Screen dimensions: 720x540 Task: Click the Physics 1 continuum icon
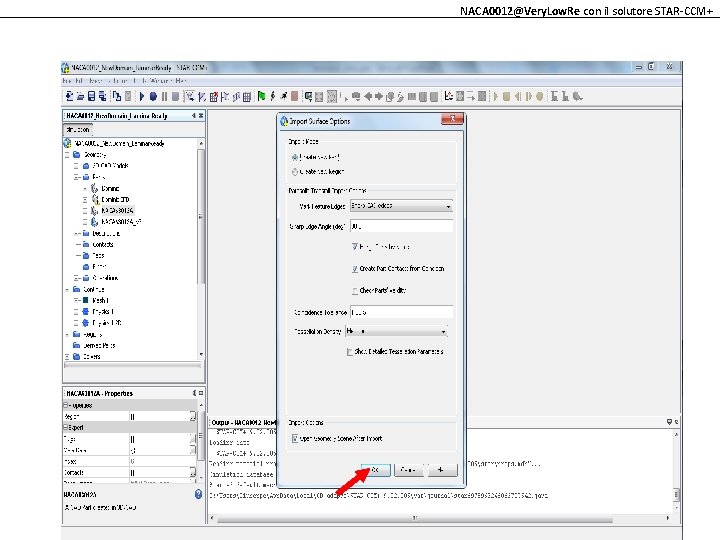click(85, 311)
